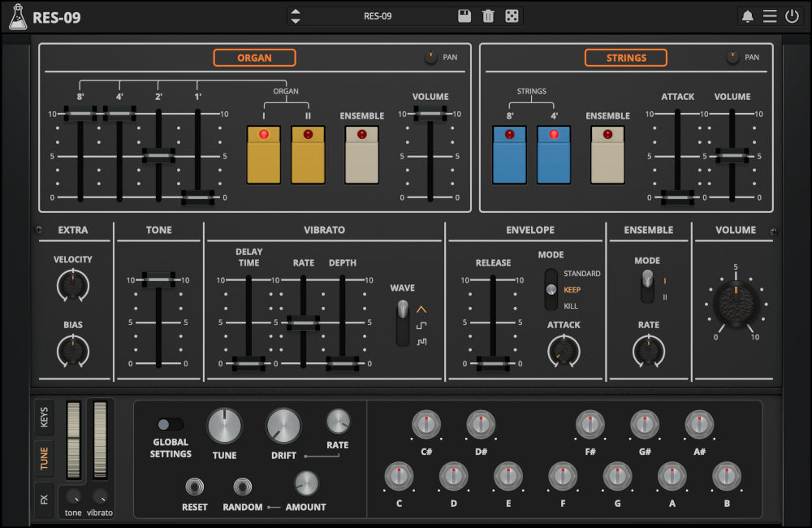Toggle the STRINGS 4' rocker switch
Image resolution: width=812 pixels, height=528 pixels.
coord(553,154)
